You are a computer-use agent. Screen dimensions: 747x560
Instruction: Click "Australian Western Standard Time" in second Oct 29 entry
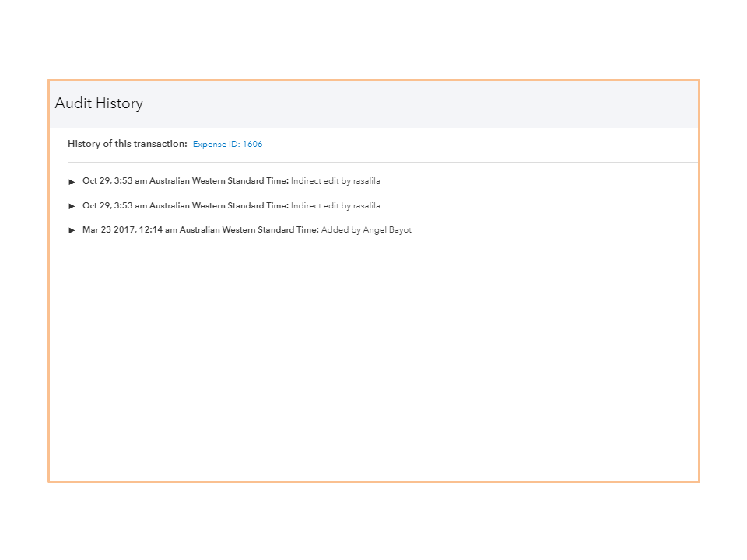pos(219,206)
